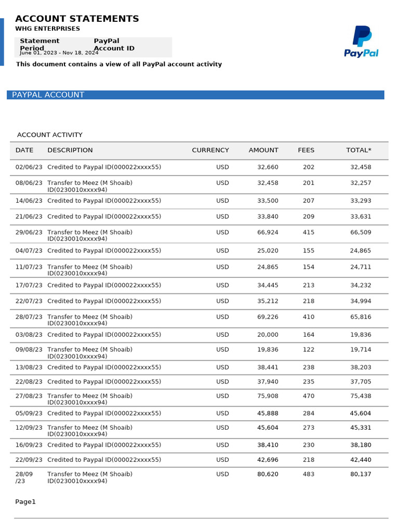Screen dimensions: 399x532
Task: Click the Page1 footer label
Action: click(x=25, y=501)
